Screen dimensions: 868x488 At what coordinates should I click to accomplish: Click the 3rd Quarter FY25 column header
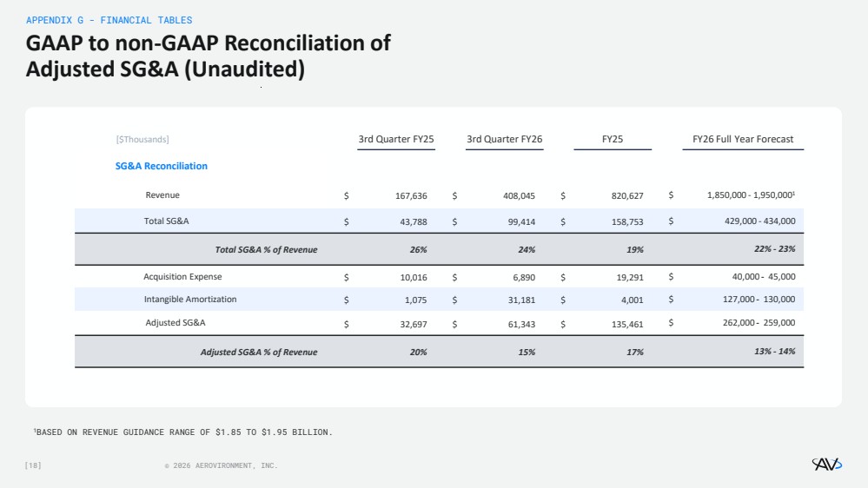pyautogui.click(x=396, y=139)
